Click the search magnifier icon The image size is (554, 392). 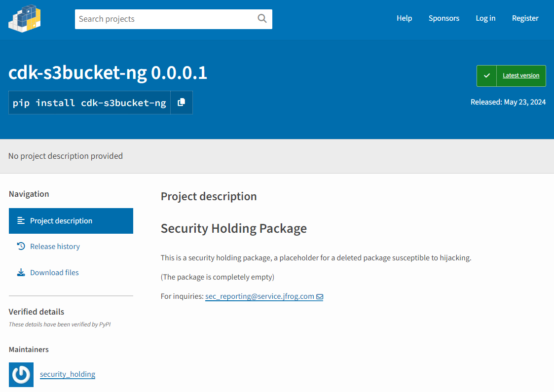(262, 18)
